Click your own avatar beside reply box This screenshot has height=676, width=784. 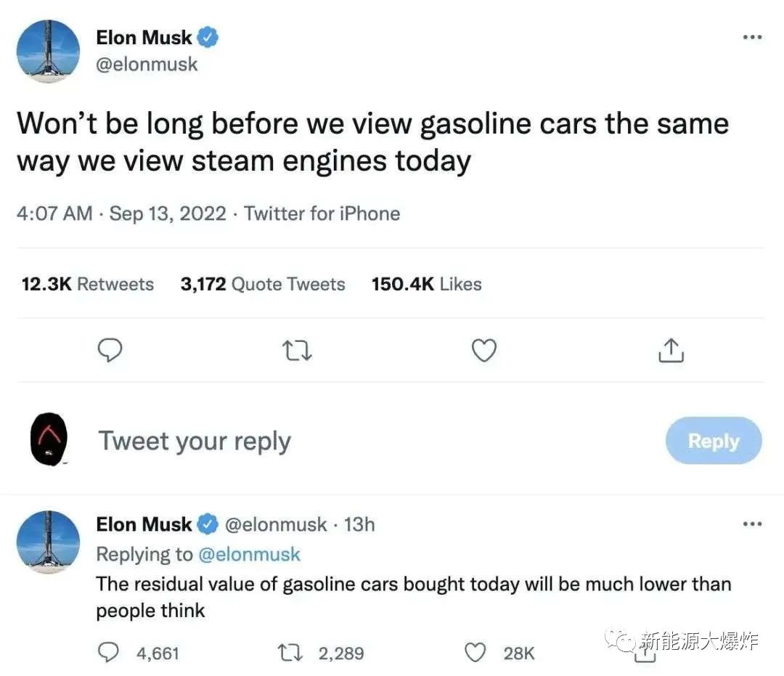click(x=48, y=440)
